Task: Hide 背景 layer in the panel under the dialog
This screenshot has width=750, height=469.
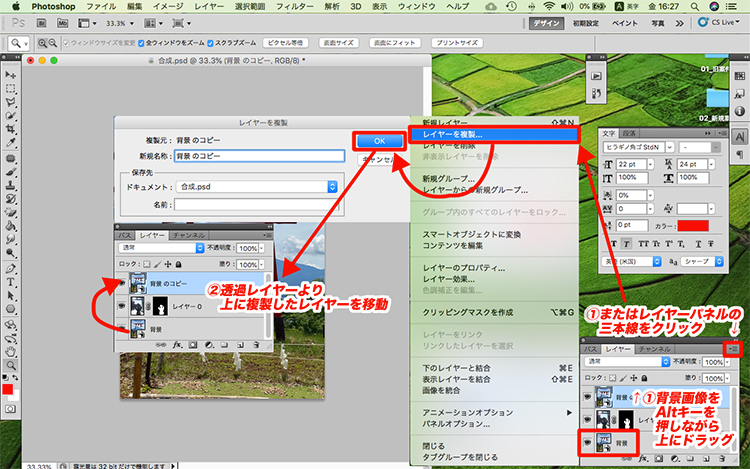Action: point(122,329)
